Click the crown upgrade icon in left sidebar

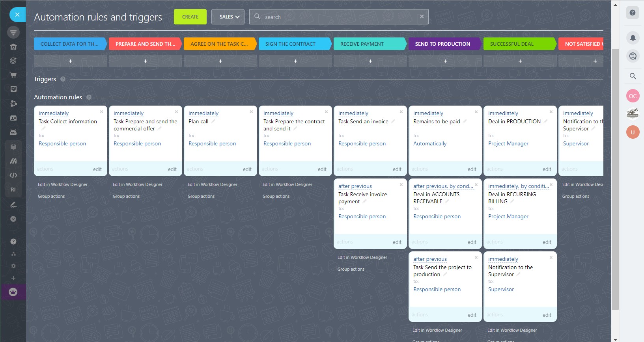pyautogui.click(x=13, y=292)
